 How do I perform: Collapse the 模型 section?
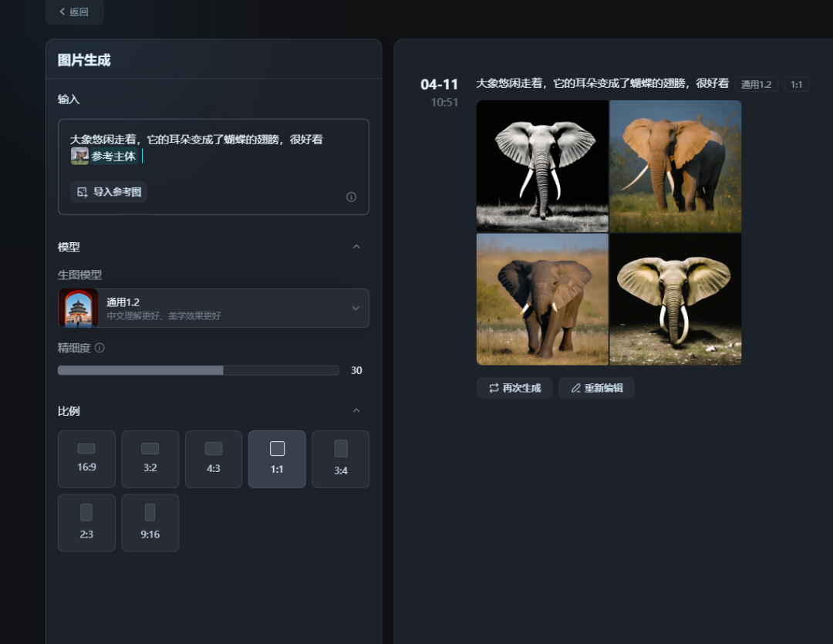click(356, 247)
